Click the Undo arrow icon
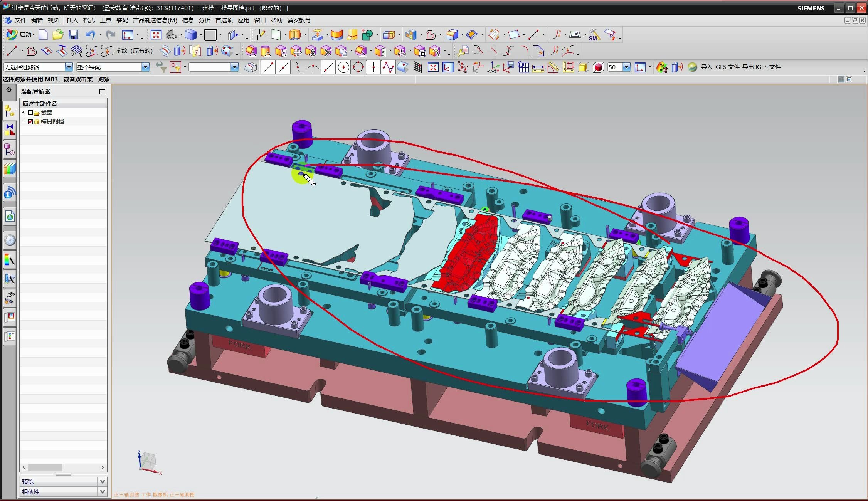This screenshot has height=501, width=868. click(90, 35)
